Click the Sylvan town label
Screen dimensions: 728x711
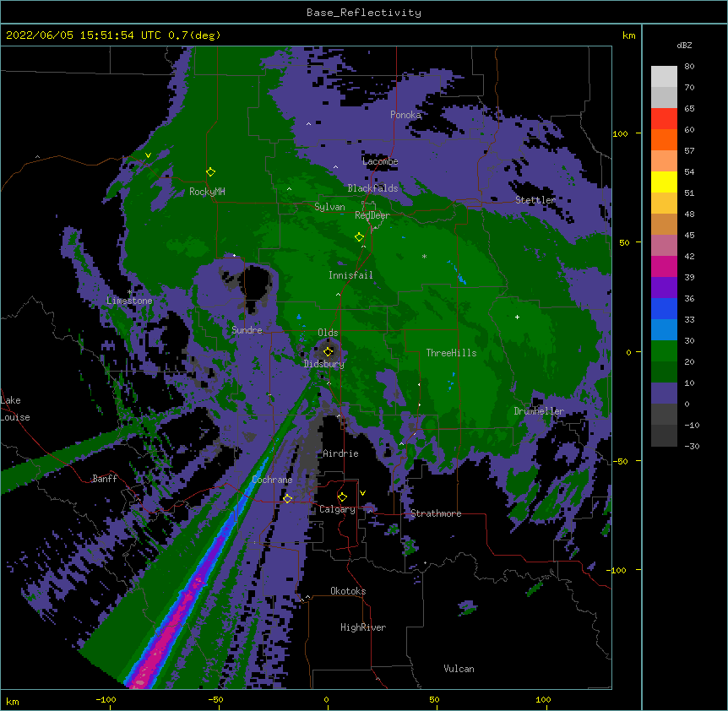tap(329, 207)
